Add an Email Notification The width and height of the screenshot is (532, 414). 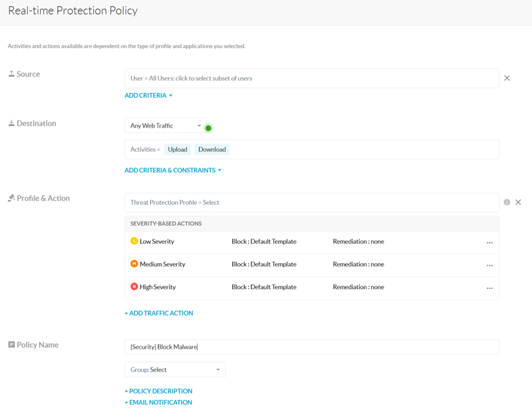tap(158, 402)
